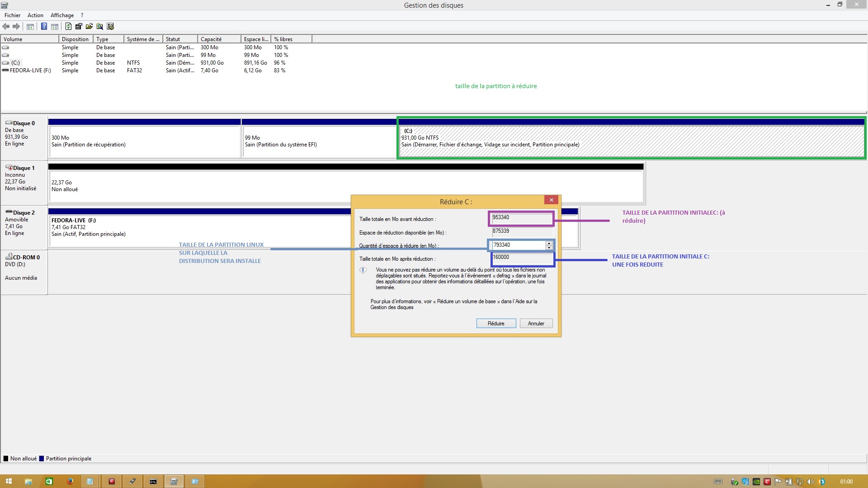Click the settings list toolbar icon
This screenshot has width=868, height=488.
[110, 27]
